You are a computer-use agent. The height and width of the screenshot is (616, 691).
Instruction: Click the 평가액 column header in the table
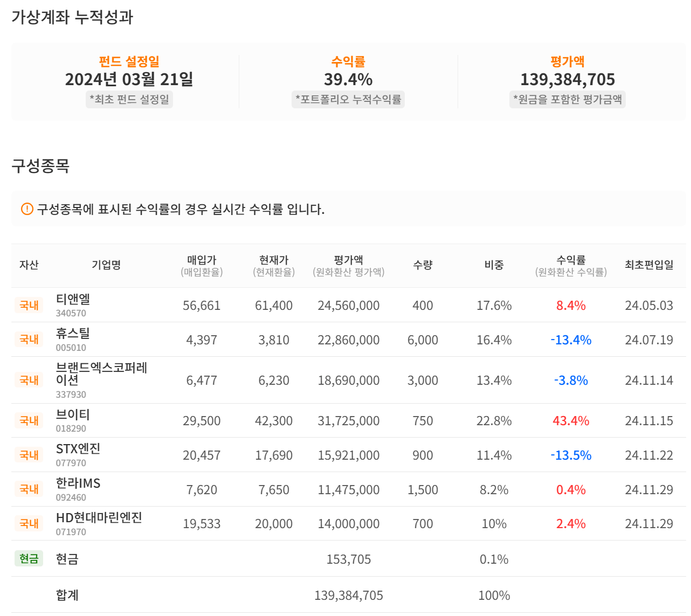coord(349,260)
